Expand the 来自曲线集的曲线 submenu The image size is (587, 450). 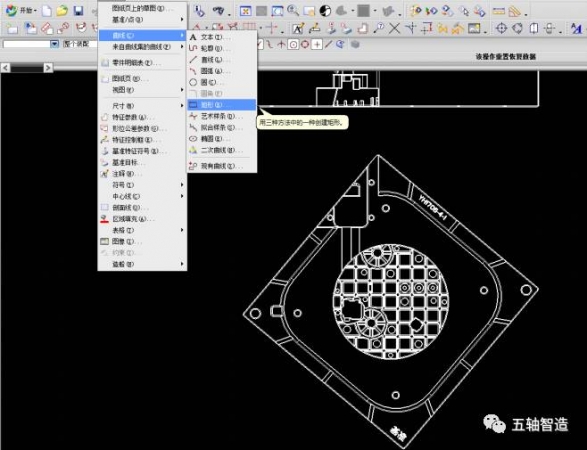(142, 47)
